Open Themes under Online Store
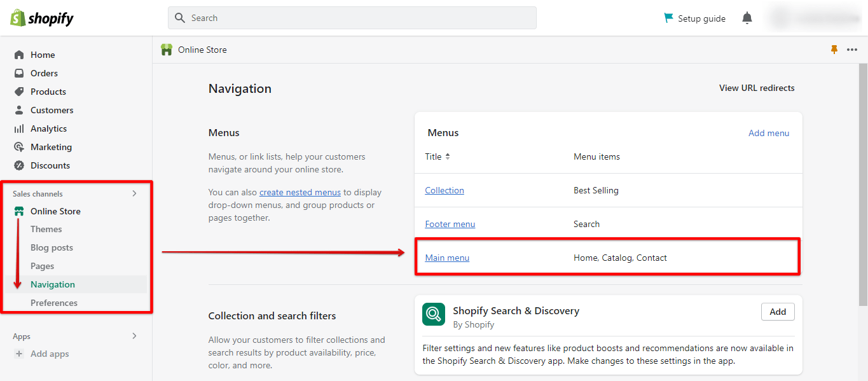The width and height of the screenshot is (868, 381). [46, 229]
